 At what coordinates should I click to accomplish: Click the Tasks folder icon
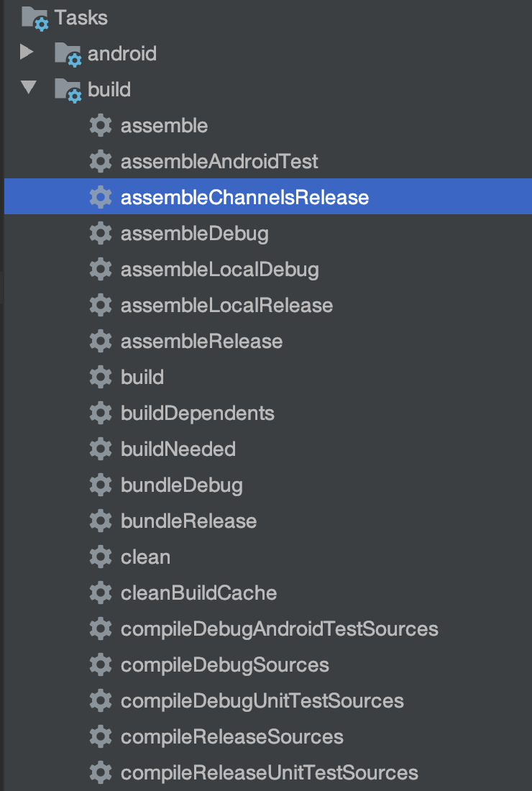pyautogui.click(x=35, y=19)
